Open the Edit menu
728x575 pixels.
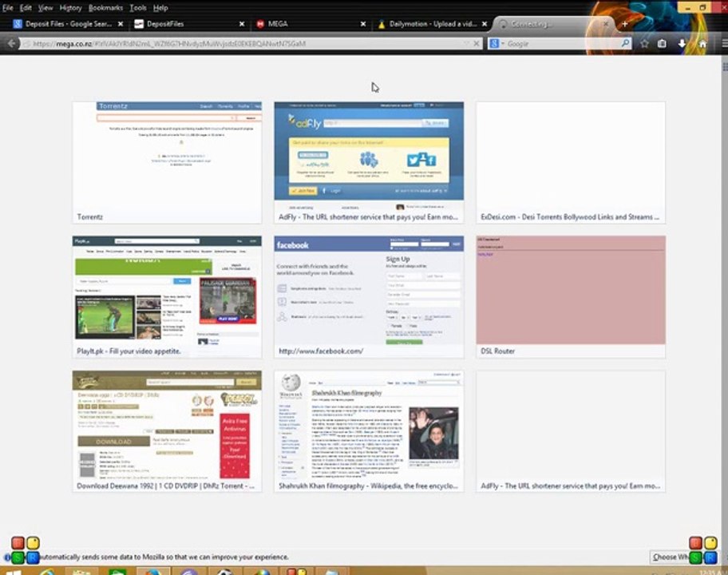(26, 7)
